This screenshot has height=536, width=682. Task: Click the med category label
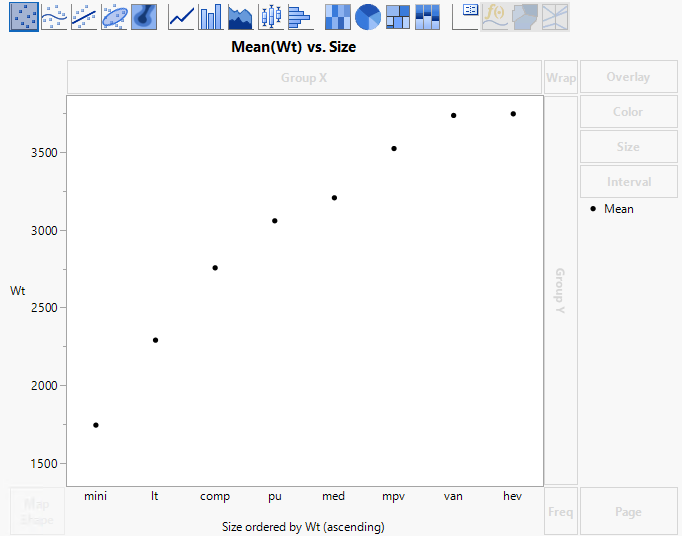tap(334, 496)
